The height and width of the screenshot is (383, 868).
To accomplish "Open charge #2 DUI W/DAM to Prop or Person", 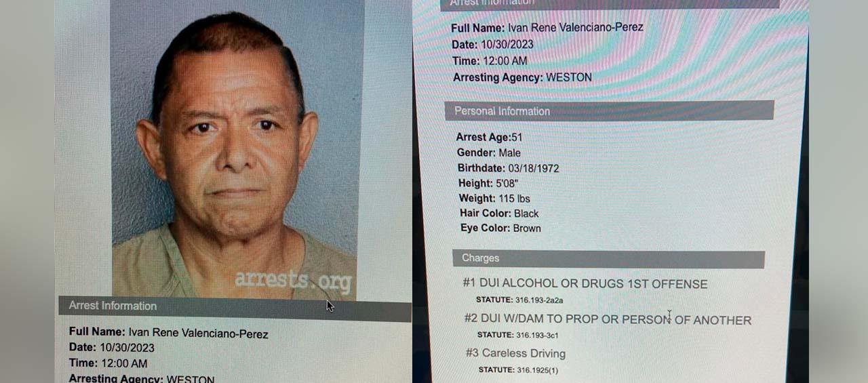I will [608, 319].
